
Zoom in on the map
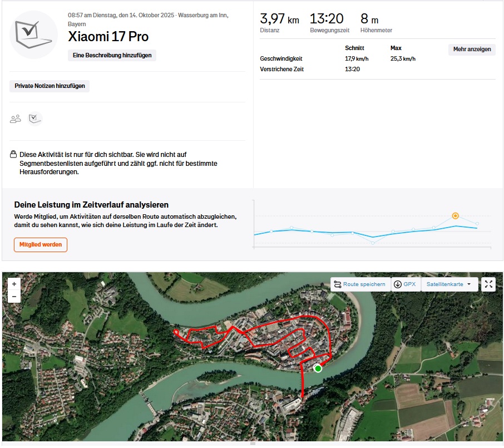(x=14, y=284)
